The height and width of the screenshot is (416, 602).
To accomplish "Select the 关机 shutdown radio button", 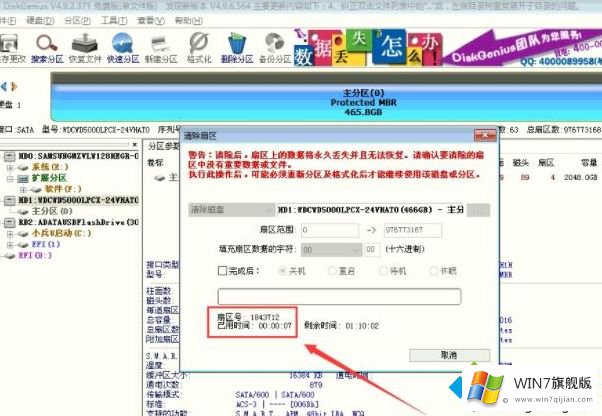I will (282, 271).
